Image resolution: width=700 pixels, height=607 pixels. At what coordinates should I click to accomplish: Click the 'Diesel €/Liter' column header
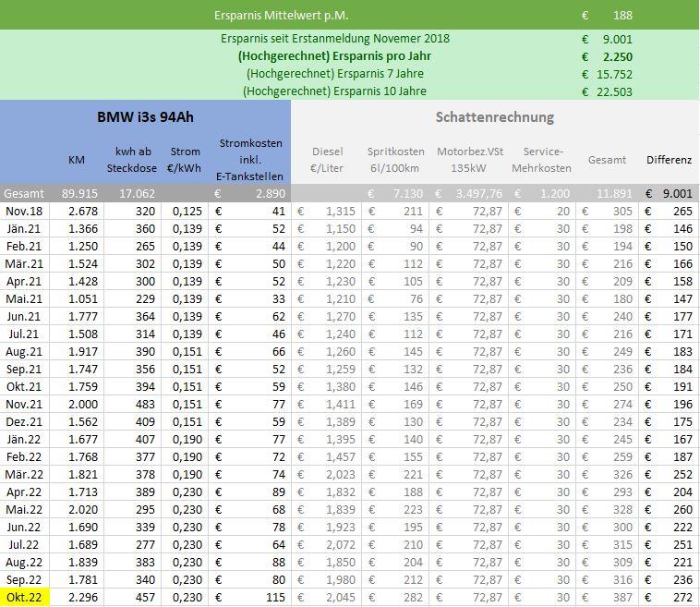coord(327,160)
